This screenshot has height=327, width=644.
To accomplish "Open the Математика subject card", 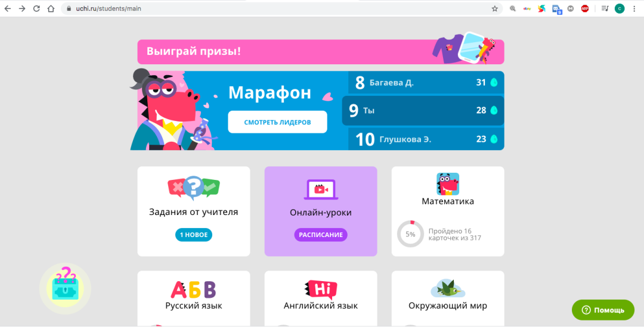I will click(x=447, y=201).
